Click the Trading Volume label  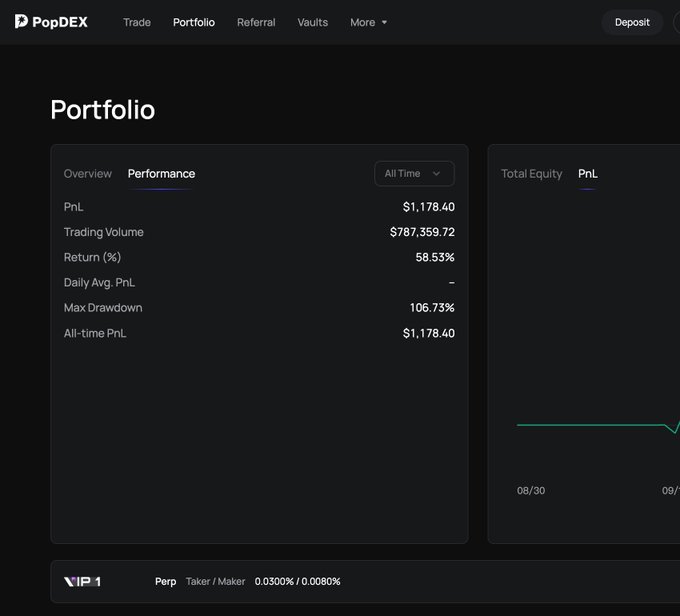[104, 232]
